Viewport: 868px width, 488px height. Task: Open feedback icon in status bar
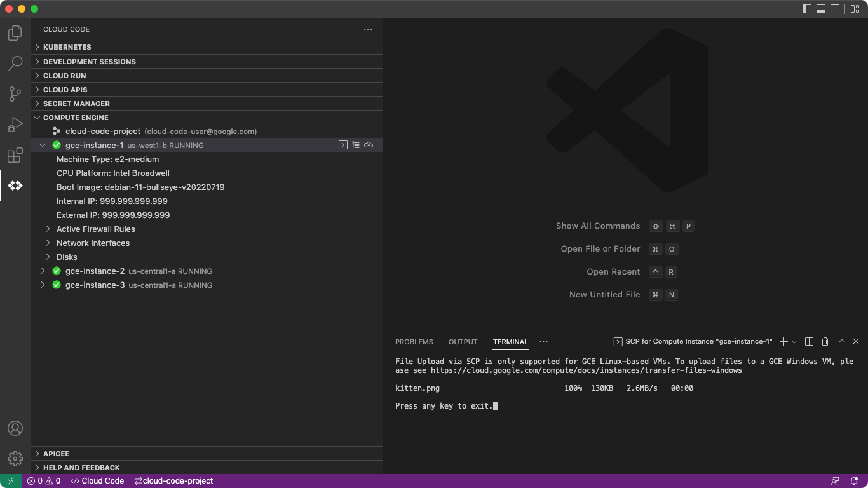coord(835,481)
